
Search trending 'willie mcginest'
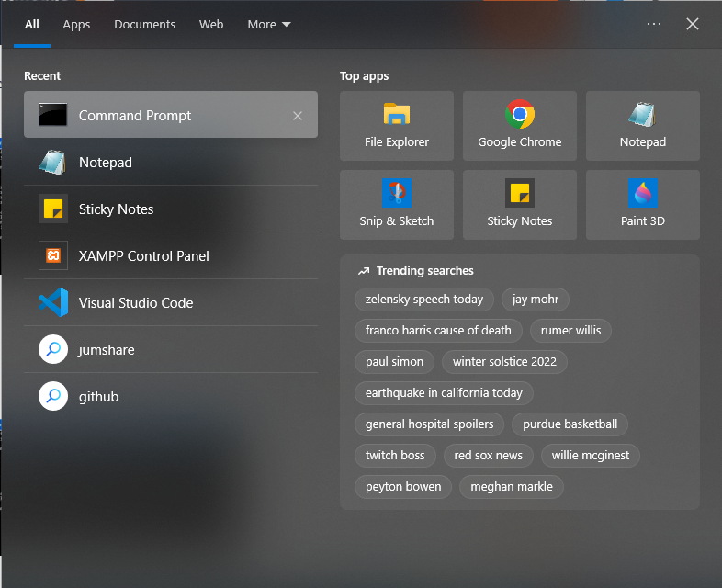point(591,456)
